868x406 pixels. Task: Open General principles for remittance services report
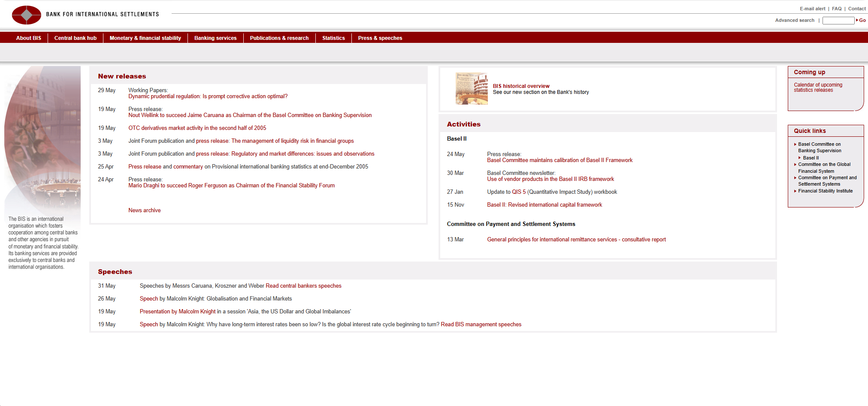point(577,240)
